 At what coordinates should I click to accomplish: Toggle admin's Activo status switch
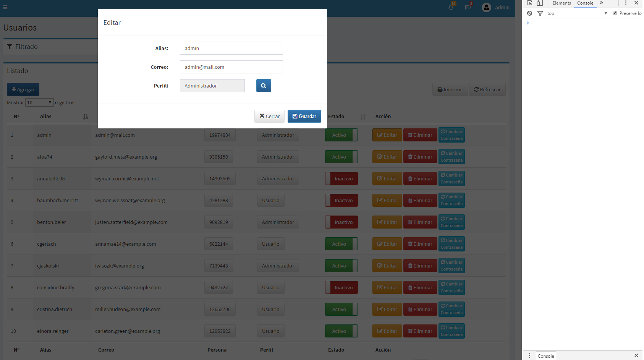pos(341,135)
